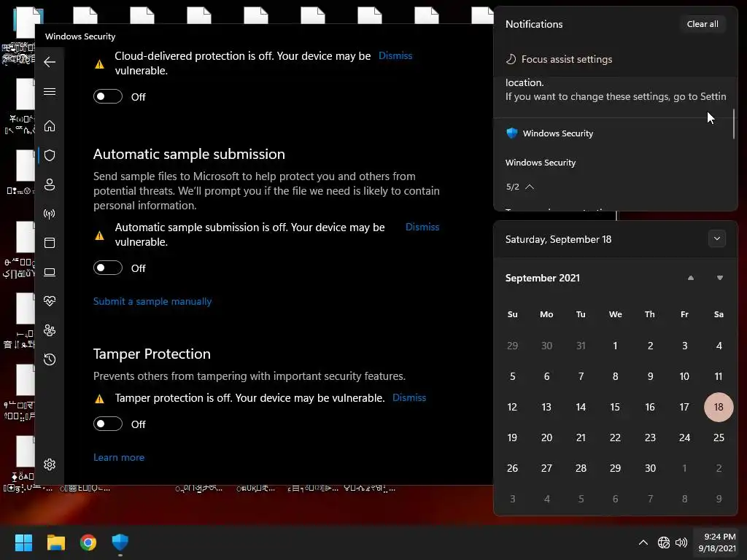747x560 pixels.
Task: Select the Virus & threat protection shield icon
Action: pos(50,155)
